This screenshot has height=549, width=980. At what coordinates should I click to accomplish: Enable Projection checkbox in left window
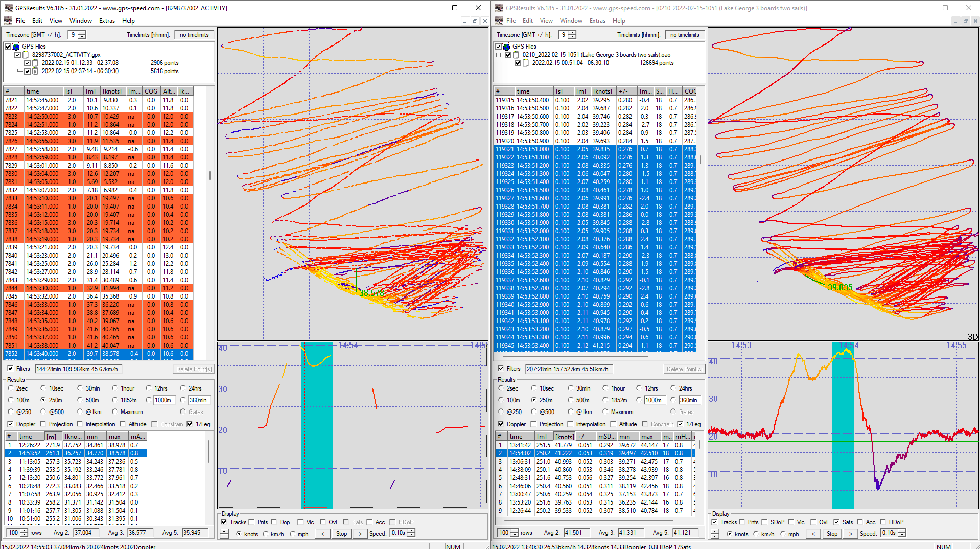(x=43, y=424)
